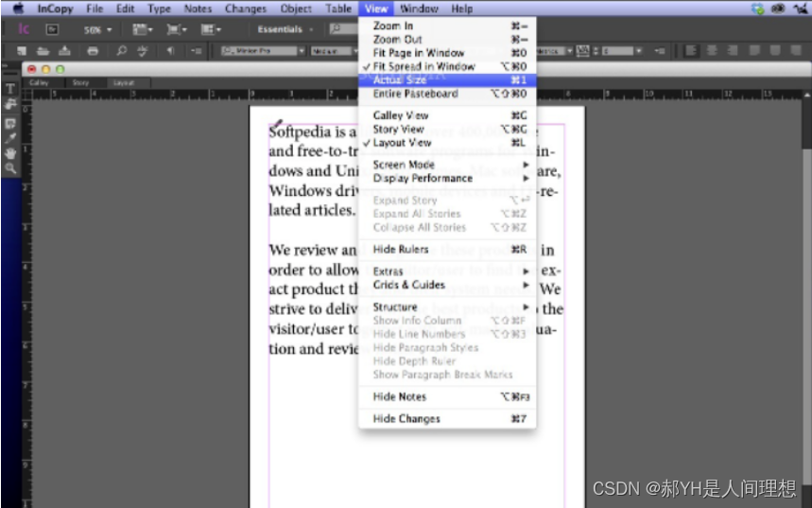Image resolution: width=812 pixels, height=508 pixels.
Task: Choose Hide Rulers menu item
Action: [447, 250]
